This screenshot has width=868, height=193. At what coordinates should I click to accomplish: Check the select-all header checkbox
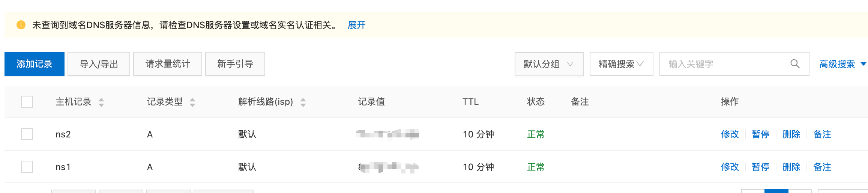pos(27,102)
